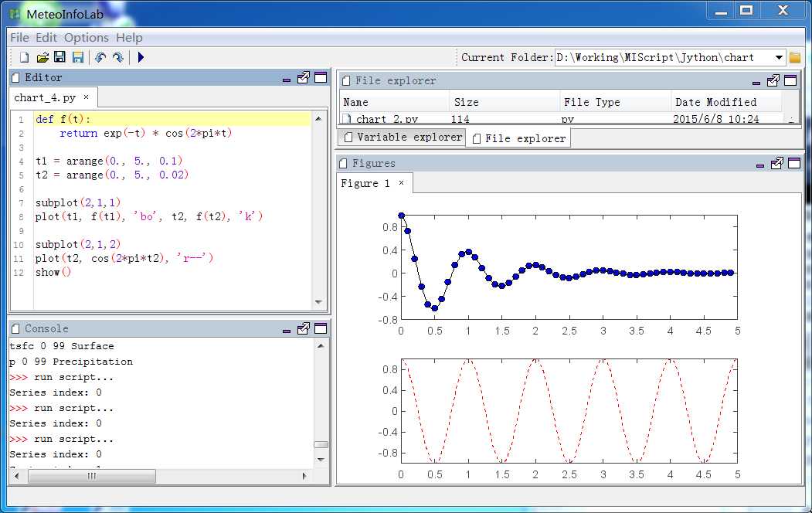Browse for the current folder with the yellow folder icon
Image resolution: width=812 pixels, height=513 pixels.
(x=795, y=57)
